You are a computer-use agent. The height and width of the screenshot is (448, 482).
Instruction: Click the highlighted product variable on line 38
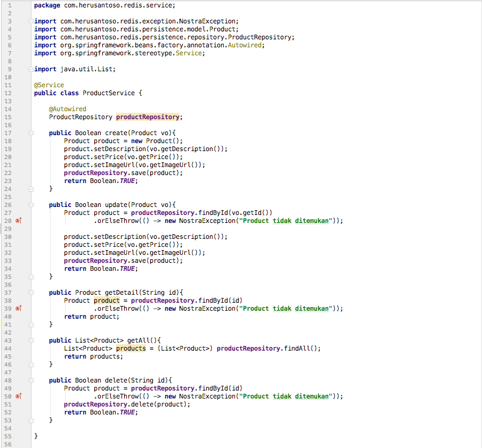point(107,300)
